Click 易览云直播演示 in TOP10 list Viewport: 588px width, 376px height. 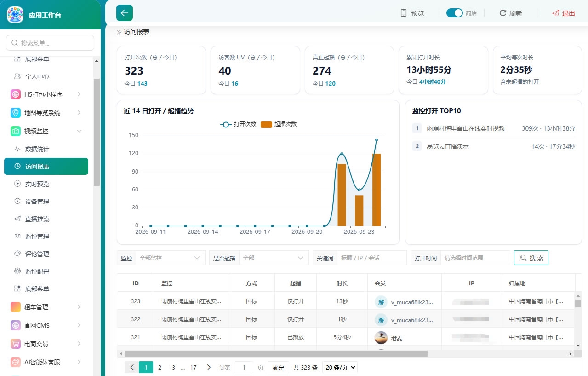(x=447, y=146)
